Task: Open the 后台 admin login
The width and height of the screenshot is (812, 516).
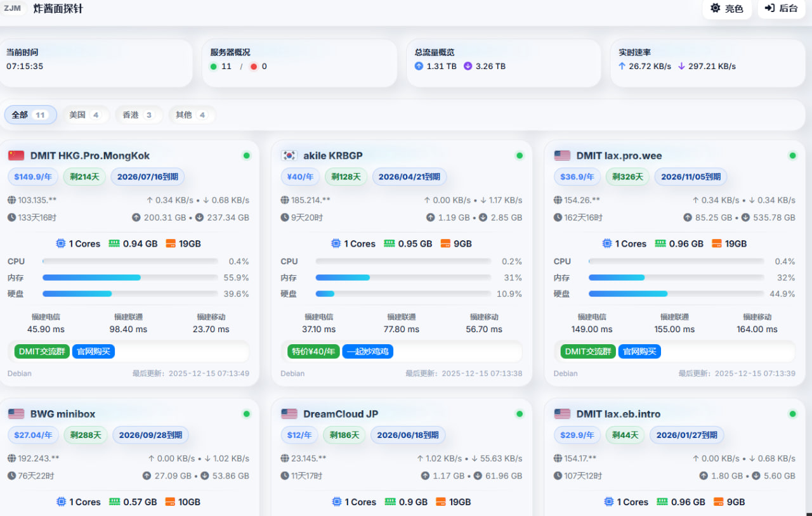Action: point(781,8)
